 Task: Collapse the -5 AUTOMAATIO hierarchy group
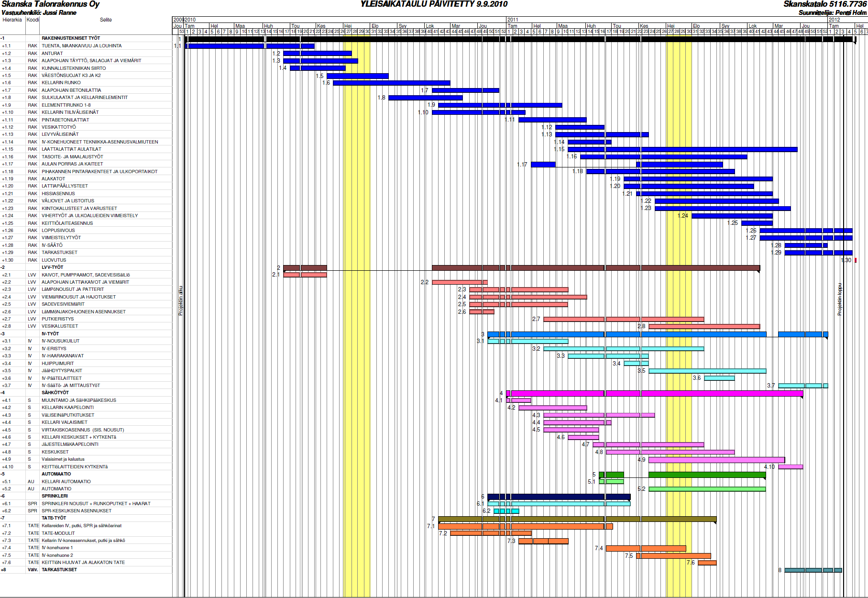pos(2,474)
